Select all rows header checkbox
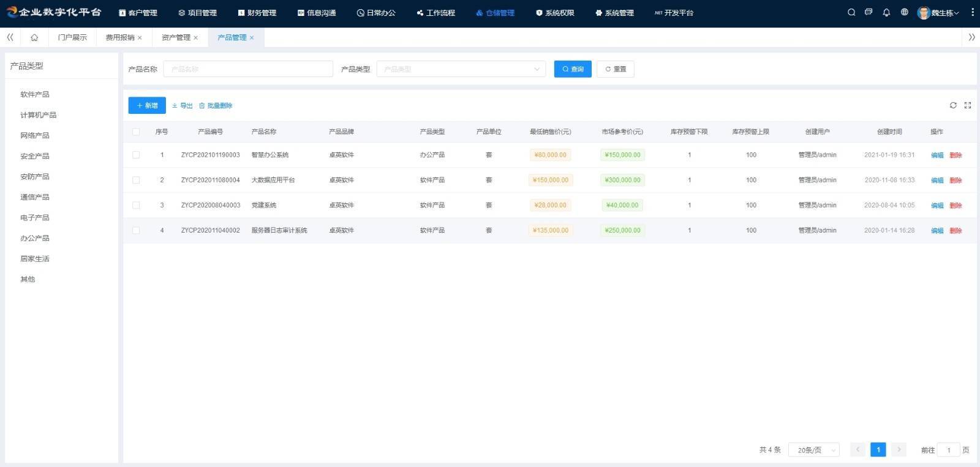The height and width of the screenshot is (467, 980). coord(136,132)
